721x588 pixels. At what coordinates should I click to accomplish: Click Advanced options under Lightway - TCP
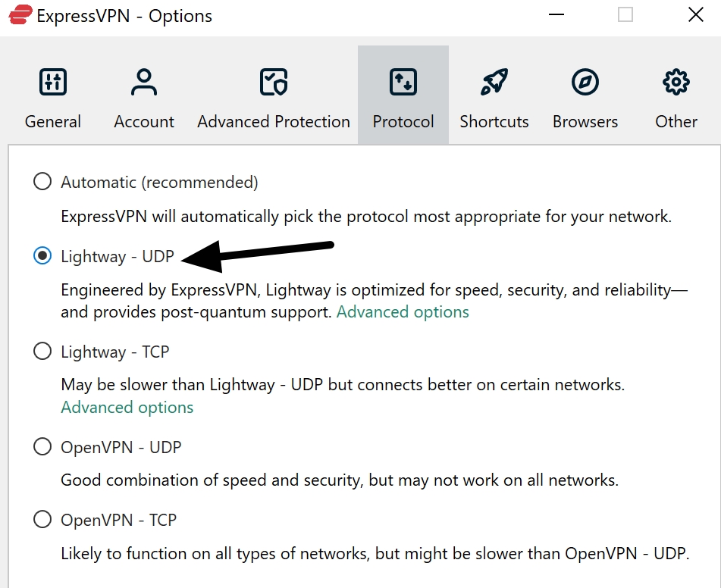point(127,407)
